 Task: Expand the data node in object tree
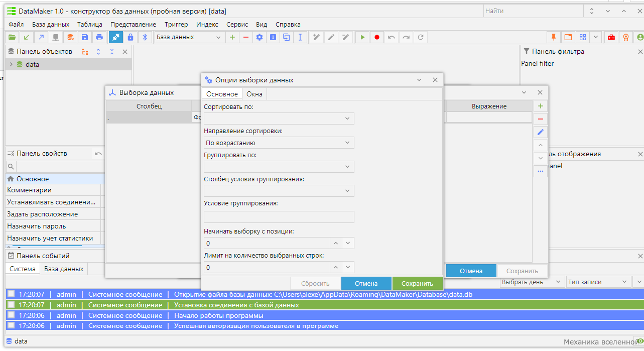point(11,64)
